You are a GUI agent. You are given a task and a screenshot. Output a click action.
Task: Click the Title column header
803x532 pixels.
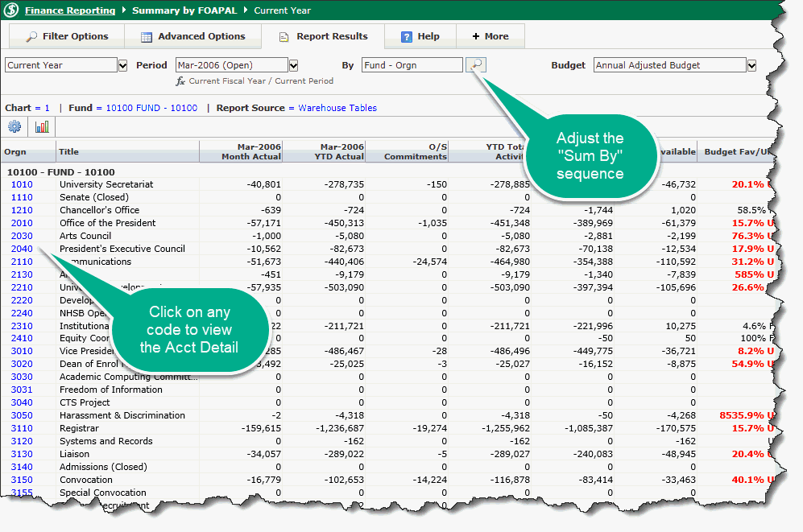tap(69, 151)
